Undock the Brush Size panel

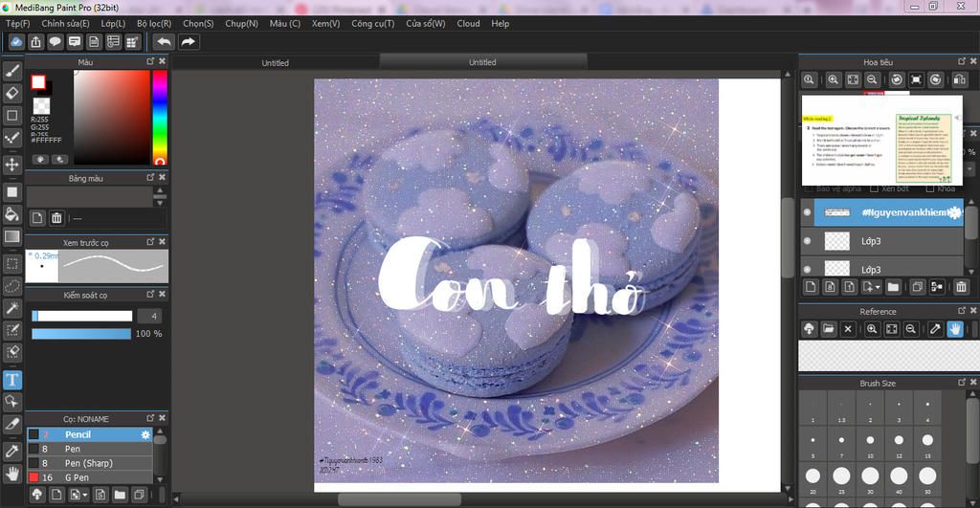click(x=961, y=382)
